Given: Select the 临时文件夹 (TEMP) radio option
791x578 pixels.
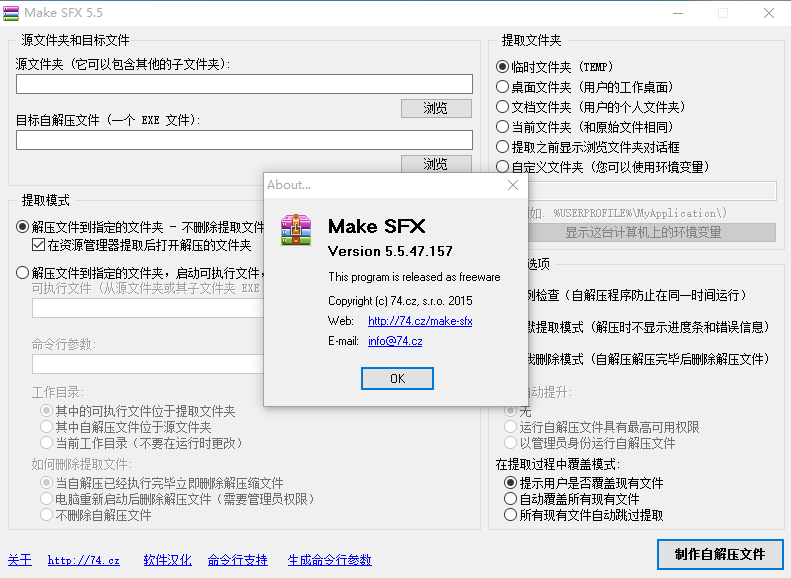Looking at the screenshot, I should [503, 67].
